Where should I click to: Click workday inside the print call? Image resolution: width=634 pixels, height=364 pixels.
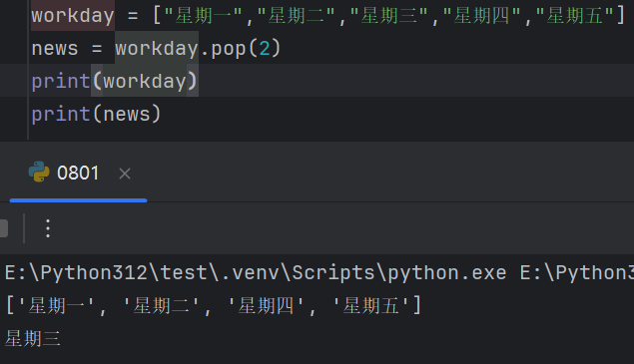[145, 82]
